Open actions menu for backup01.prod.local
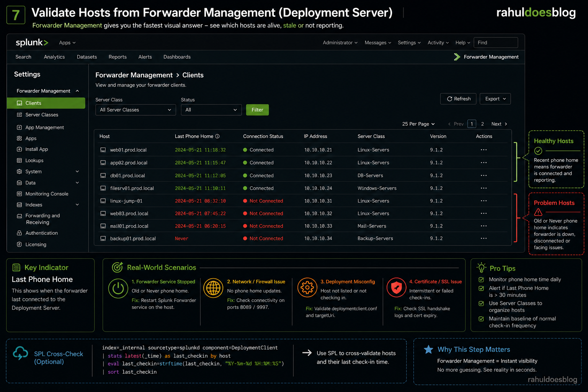 (x=484, y=238)
